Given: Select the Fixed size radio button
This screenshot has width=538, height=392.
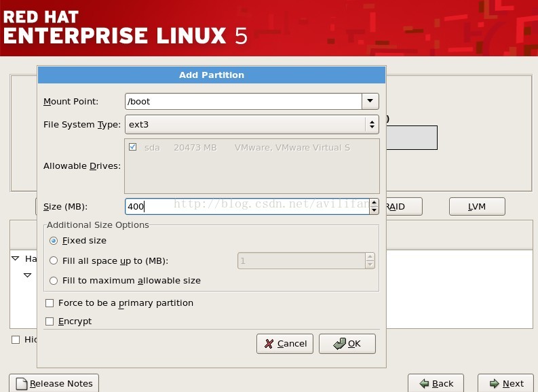Looking at the screenshot, I should [x=54, y=241].
